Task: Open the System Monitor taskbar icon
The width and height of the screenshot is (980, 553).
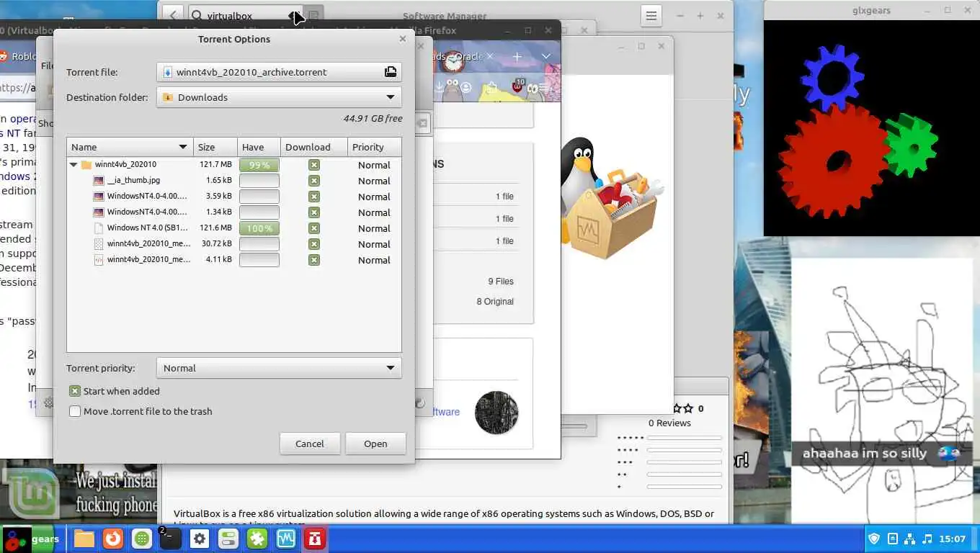Action: 286,539
